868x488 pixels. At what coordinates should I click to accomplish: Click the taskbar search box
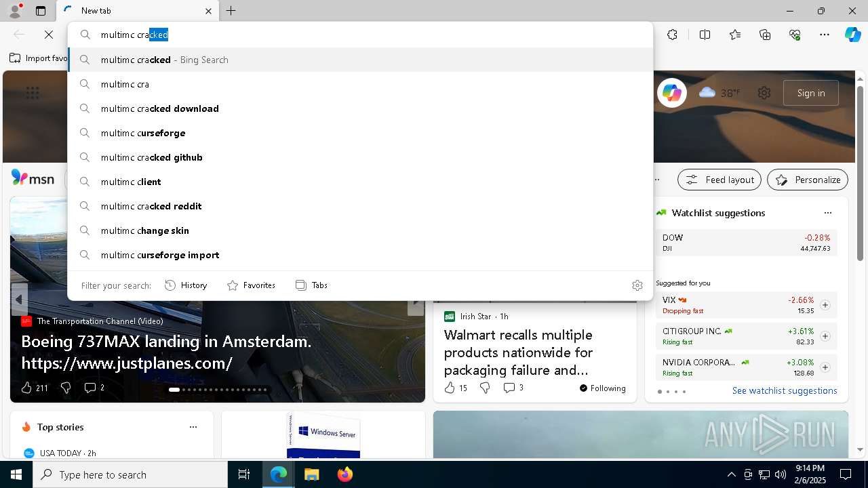pyautogui.click(x=130, y=474)
